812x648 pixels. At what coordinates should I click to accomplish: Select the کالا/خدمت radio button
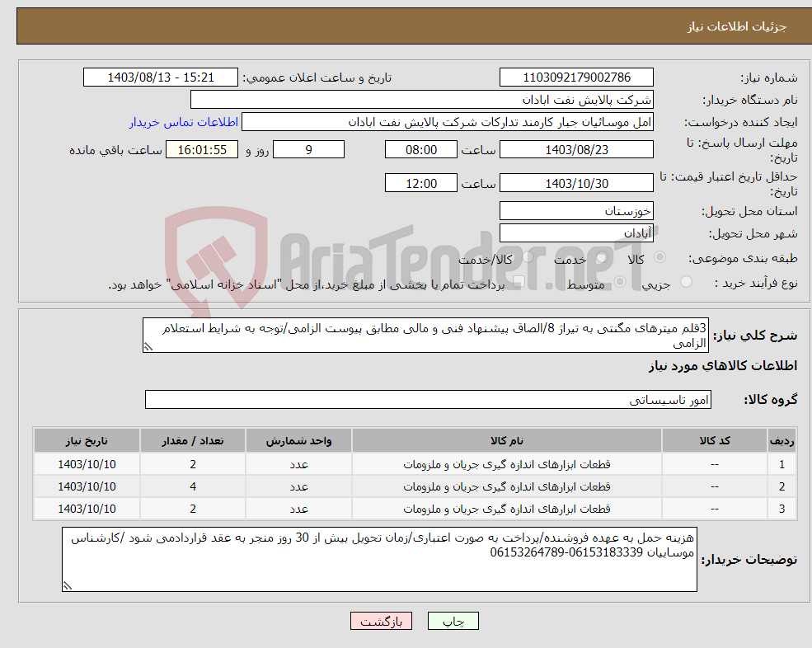[528, 257]
